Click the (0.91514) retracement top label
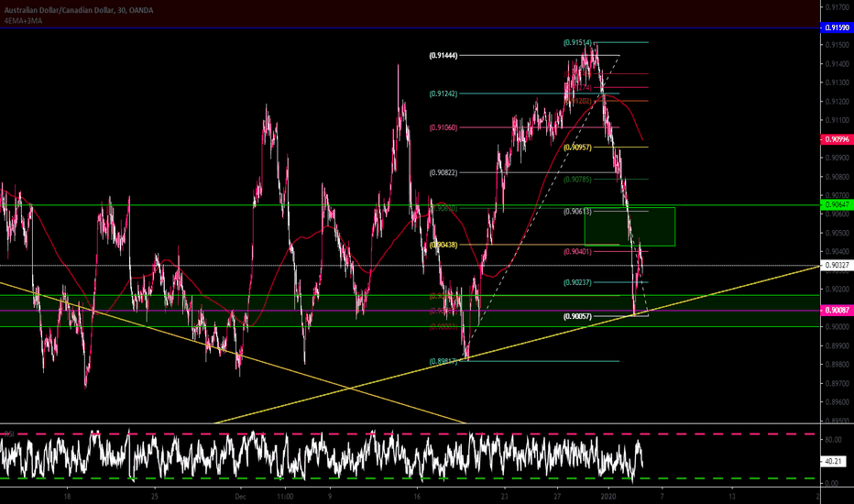 coord(577,42)
